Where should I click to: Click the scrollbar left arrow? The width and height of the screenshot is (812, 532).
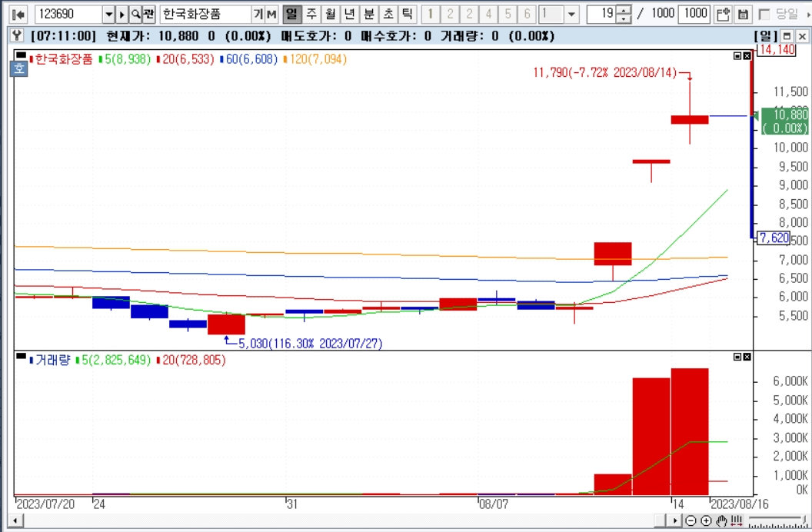coord(16,520)
